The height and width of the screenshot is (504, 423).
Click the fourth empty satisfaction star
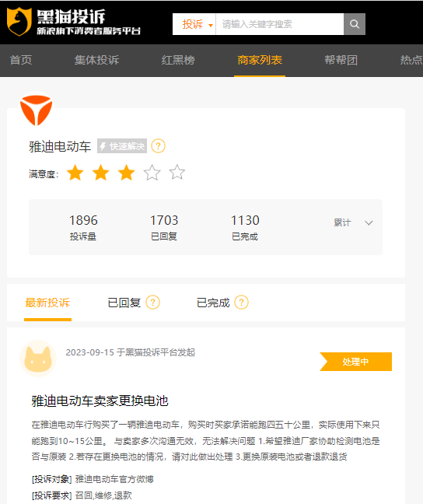coord(152,173)
